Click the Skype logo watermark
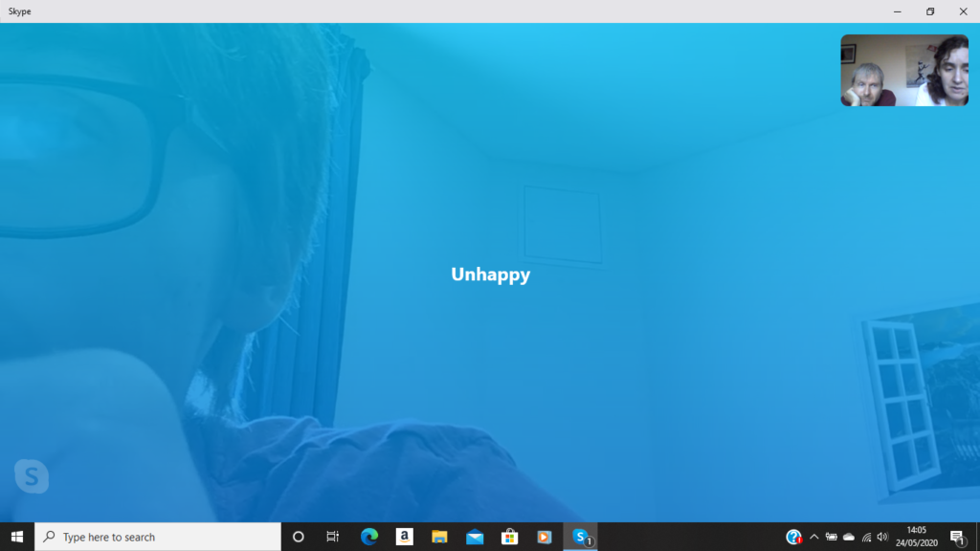 click(x=32, y=475)
